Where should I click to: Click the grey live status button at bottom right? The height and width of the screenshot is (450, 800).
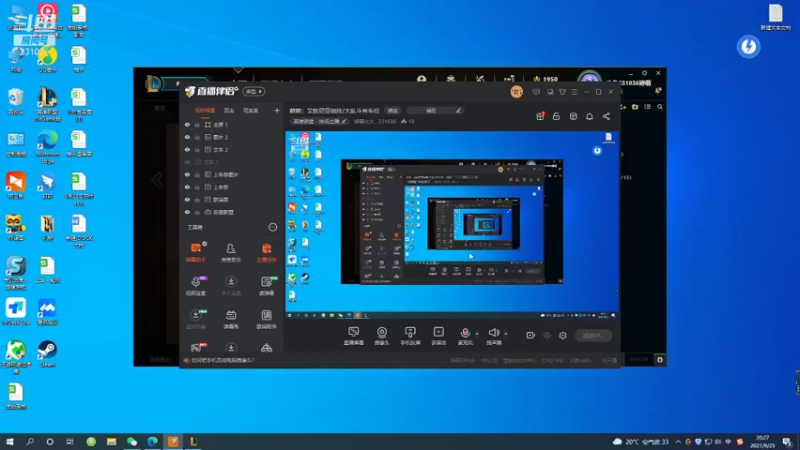[593, 336]
